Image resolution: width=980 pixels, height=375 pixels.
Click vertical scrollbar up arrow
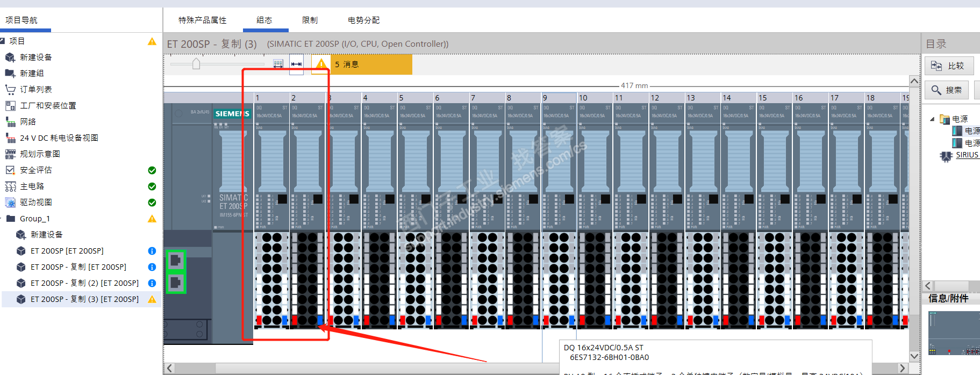coord(914,81)
